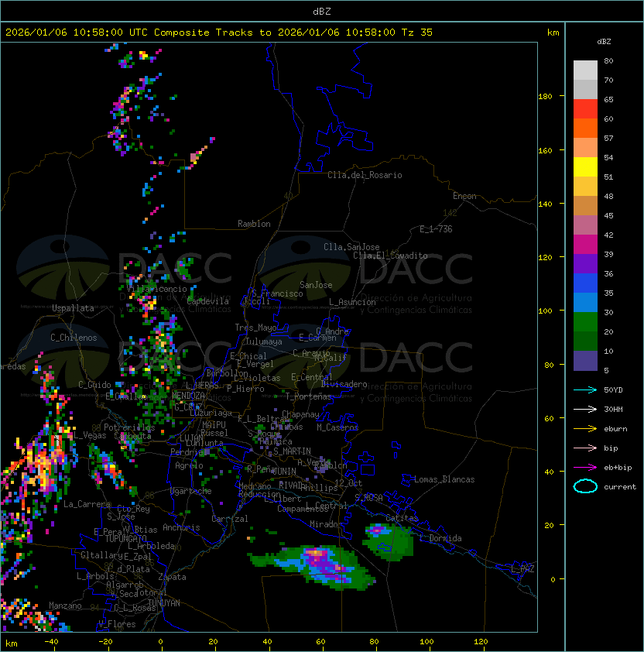Pick the bright yellow swatch below 54 dBZ
Screen dimensions: 644x652
(585, 167)
